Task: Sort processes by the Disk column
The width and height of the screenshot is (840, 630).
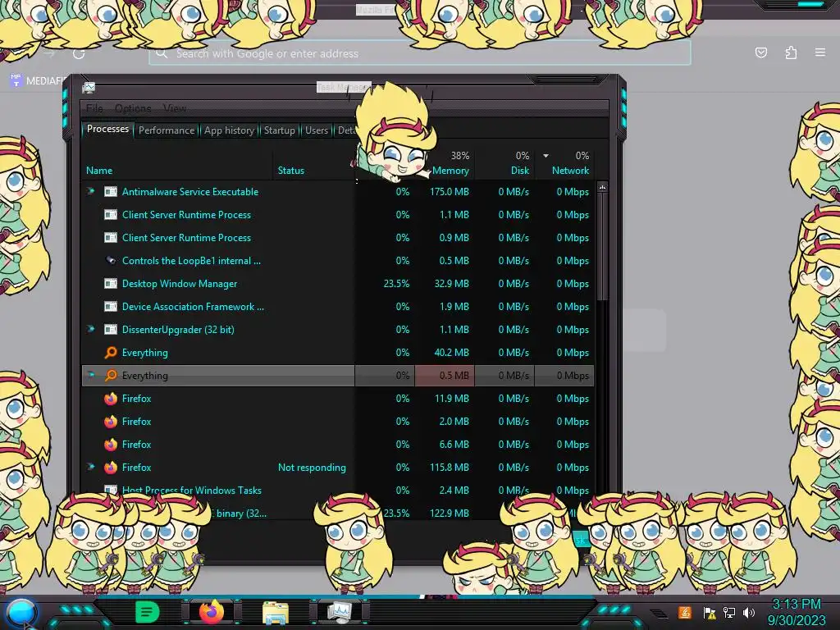Action: tap(519, 171)
